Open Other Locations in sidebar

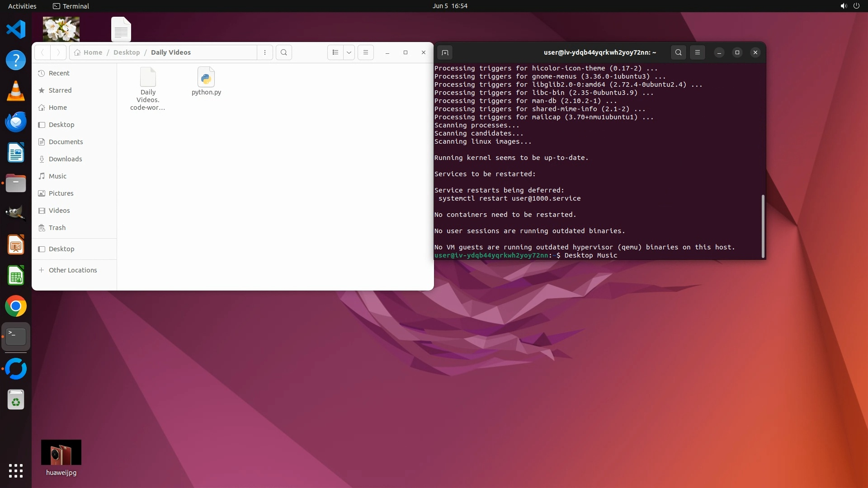(x=72, y=270)
